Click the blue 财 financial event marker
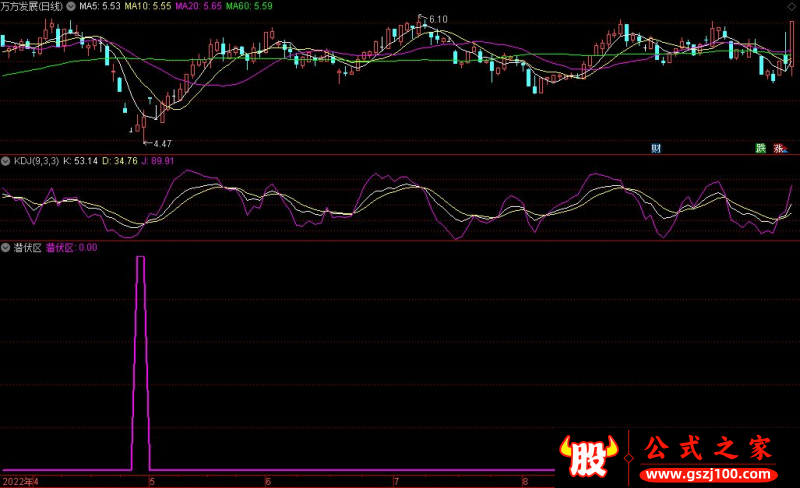This screenshot has width=800, height=488. (x=656, y=149)
